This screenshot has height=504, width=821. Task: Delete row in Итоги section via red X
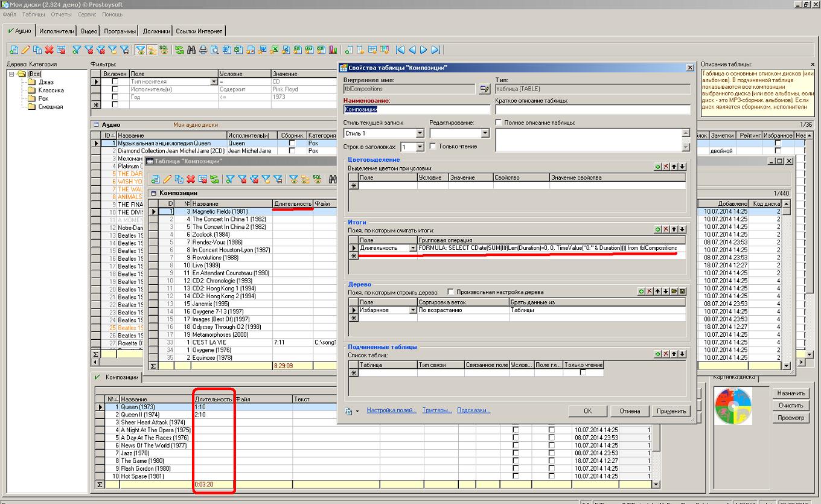666,229
